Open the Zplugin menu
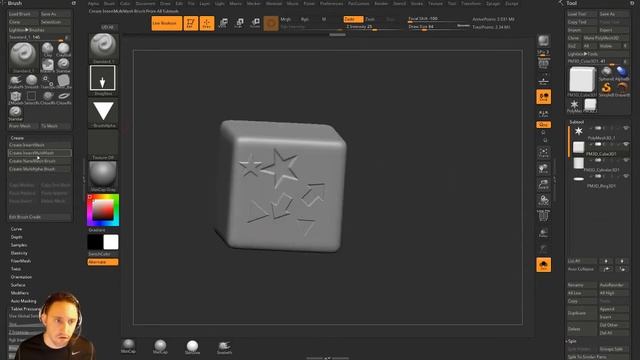This screenshot has height=360, width=640. coord(493,3)
